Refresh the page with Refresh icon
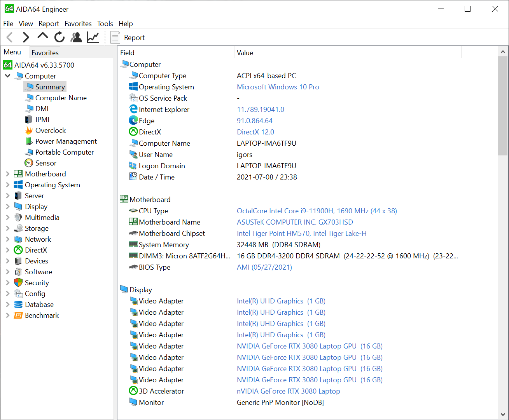Viewport: 509px width, 420px height. (59, 37)
